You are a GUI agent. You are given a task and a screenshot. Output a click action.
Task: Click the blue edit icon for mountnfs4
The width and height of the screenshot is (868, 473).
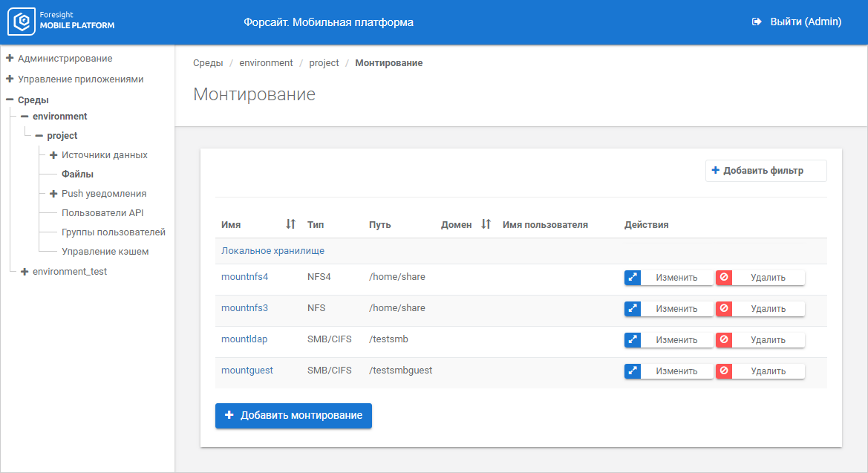pyautogui.click(x=633, y=278)
